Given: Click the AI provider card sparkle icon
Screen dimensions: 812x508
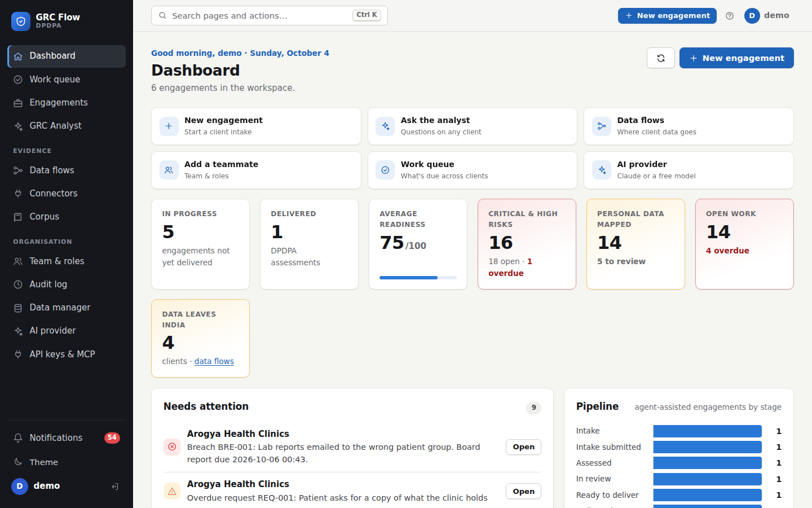Looking at the screenshot, I should 602,170.
